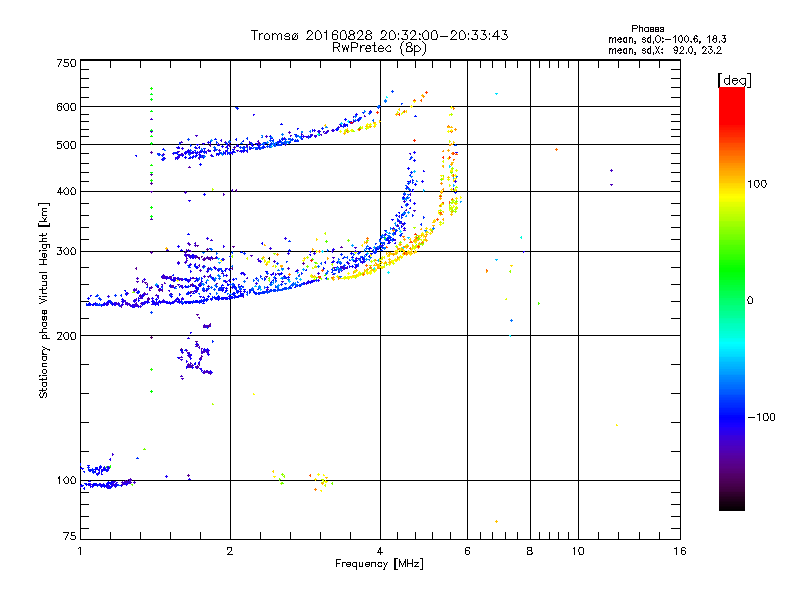
Task: Click the y-axis tick label '300'
Action: 66,251
